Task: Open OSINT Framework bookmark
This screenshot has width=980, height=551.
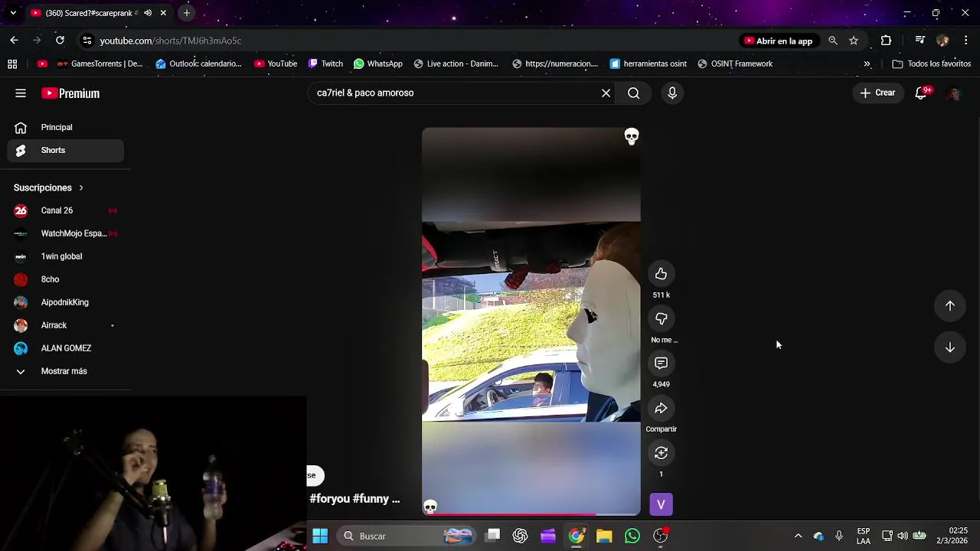Action: point(735,64)
